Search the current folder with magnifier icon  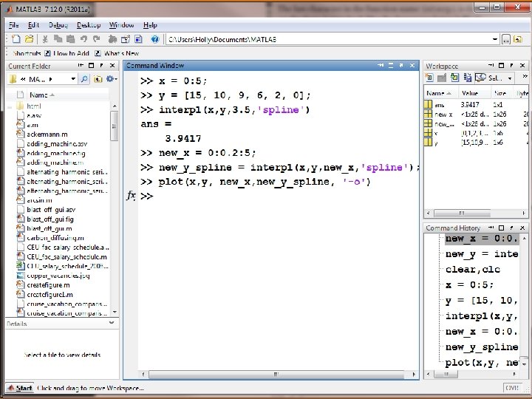85,79
